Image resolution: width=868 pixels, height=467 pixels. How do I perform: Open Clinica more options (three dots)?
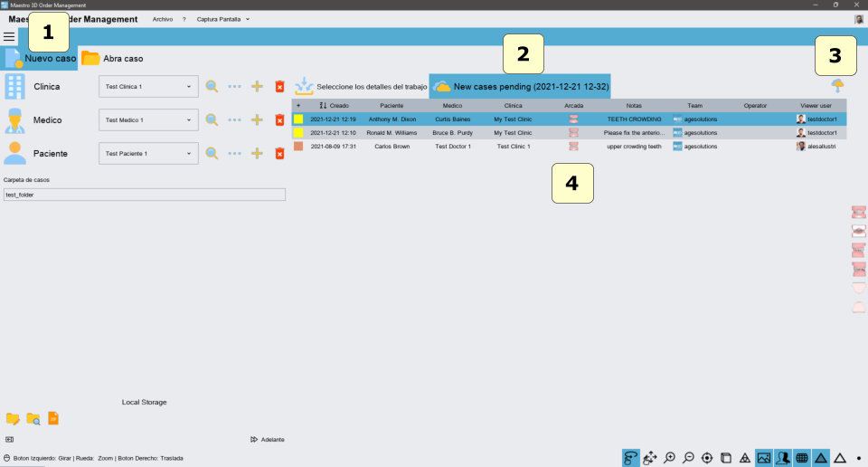pyautogui.click(x=234, y=86)
